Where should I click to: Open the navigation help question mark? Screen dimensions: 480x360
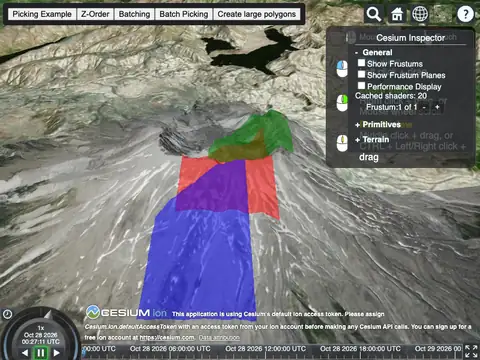[465, 14]
